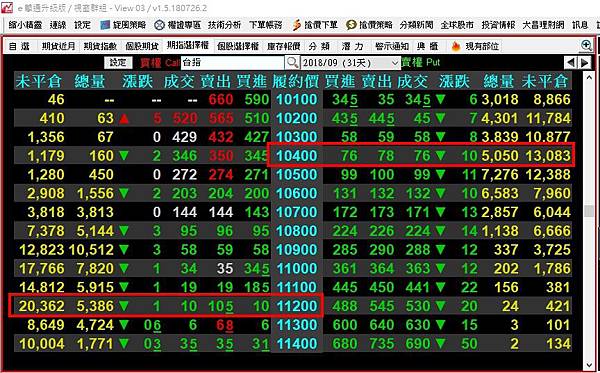
Task: Click strike price 10400
Action: tap(297, 156)
